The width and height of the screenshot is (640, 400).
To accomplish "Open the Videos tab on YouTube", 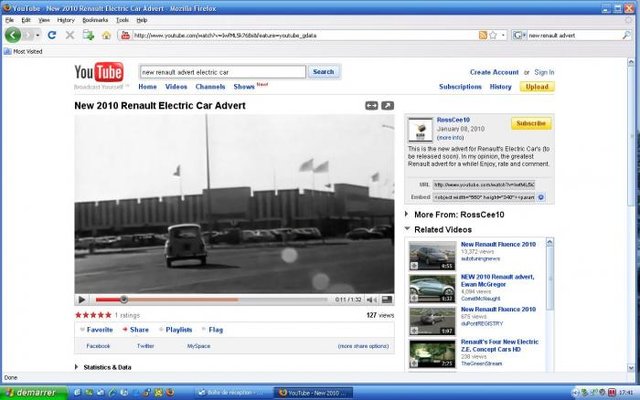I will point(176,87).
